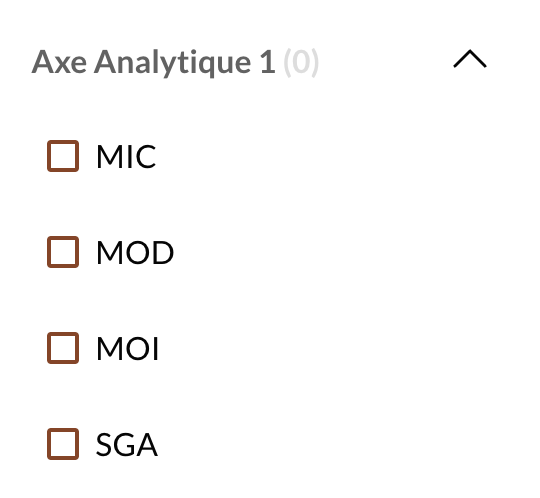Viewport: 540px width, 498px height.
Task: Click the Axe Analytique 1 header title
Action: coord(154,62)
